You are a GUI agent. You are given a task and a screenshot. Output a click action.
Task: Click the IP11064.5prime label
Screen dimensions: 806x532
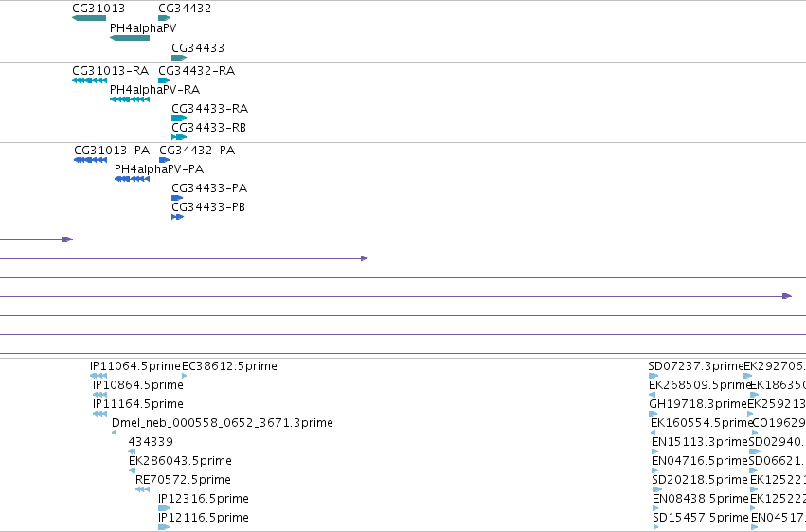135,366
